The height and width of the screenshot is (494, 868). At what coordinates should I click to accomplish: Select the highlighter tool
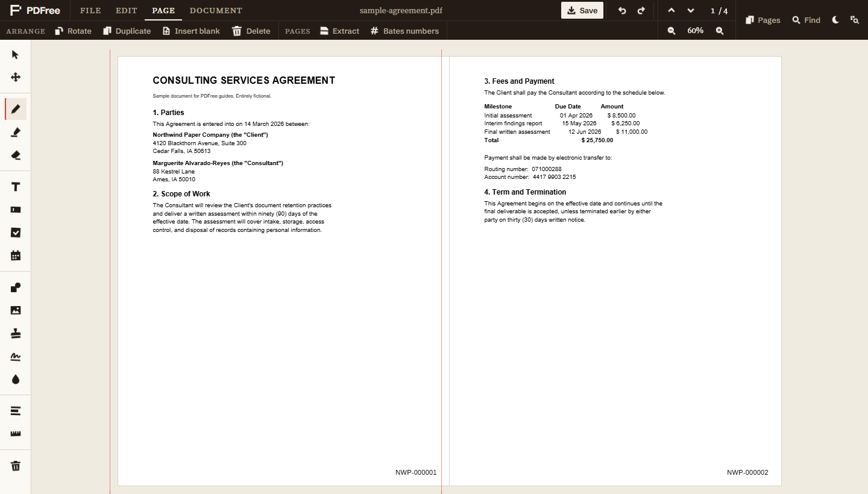pyautogui.click(x=16, y=132)
